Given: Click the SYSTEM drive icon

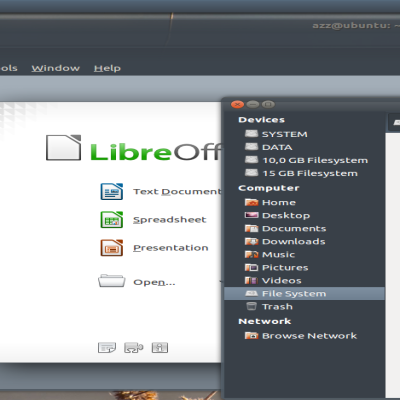Looking at the screenshot, I should tap(251, 134).
